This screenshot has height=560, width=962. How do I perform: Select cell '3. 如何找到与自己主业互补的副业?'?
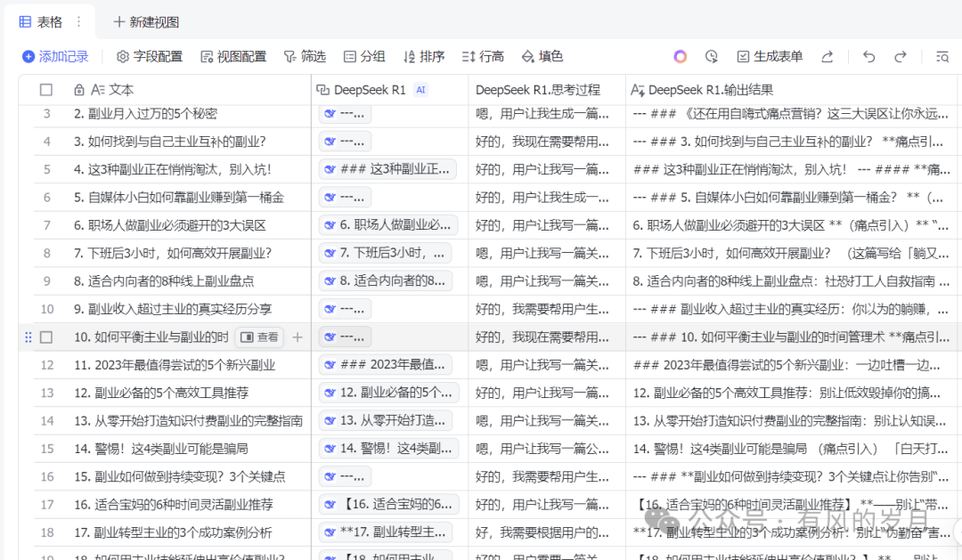[187, 142]
